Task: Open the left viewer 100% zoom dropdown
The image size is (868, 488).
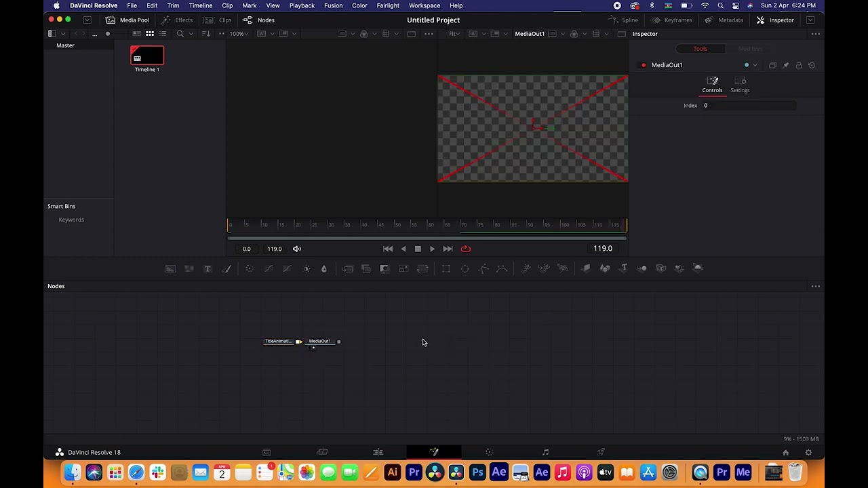Action: tap(239, 34)
